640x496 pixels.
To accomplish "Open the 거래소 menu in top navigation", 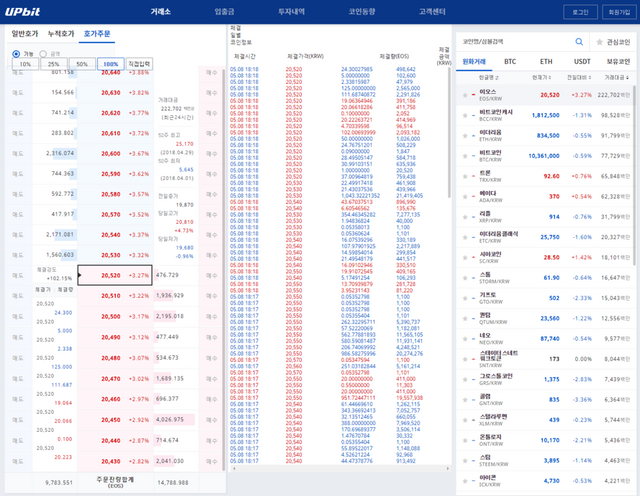I will click(x=160, y=12).
